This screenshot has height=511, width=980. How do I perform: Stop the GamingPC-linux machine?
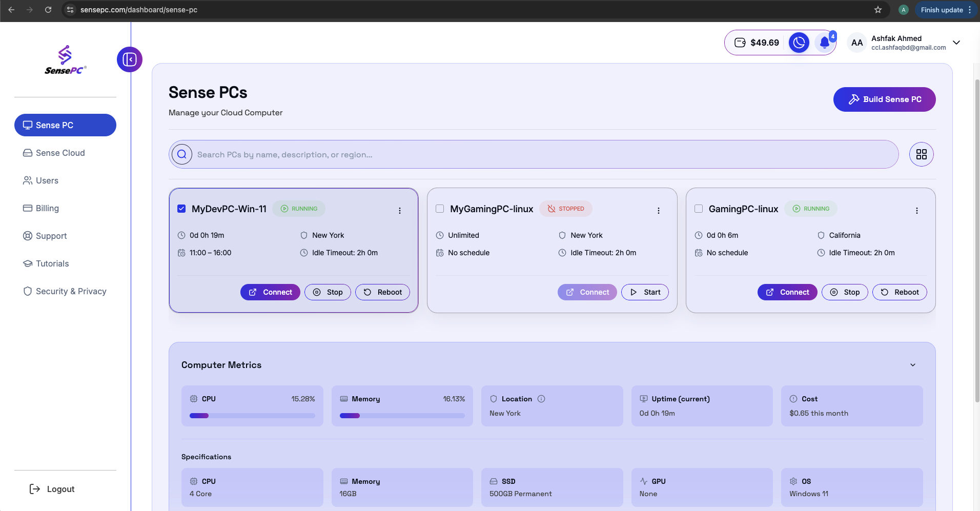click(x=845, y=292)
